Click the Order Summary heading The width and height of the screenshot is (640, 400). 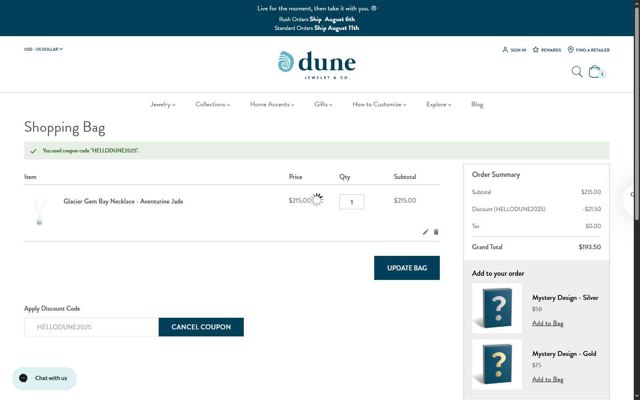[x=496, y=174]
